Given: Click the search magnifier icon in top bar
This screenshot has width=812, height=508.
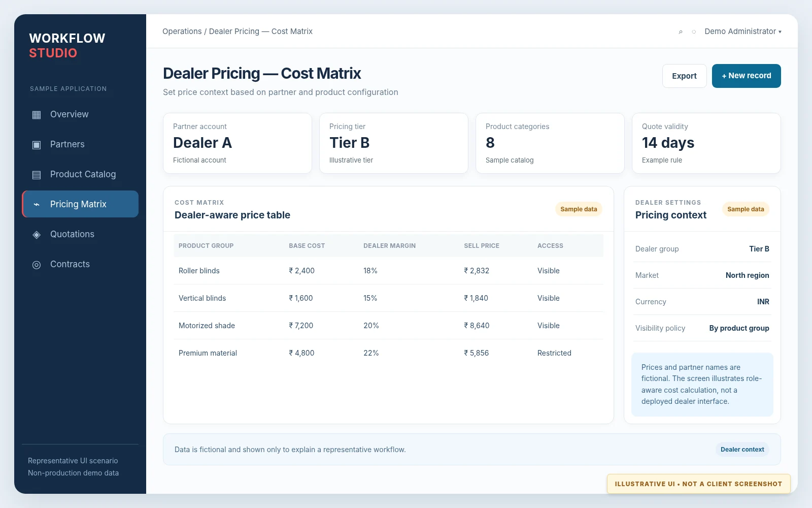Looking at the screenshot, I should point(681,32).
